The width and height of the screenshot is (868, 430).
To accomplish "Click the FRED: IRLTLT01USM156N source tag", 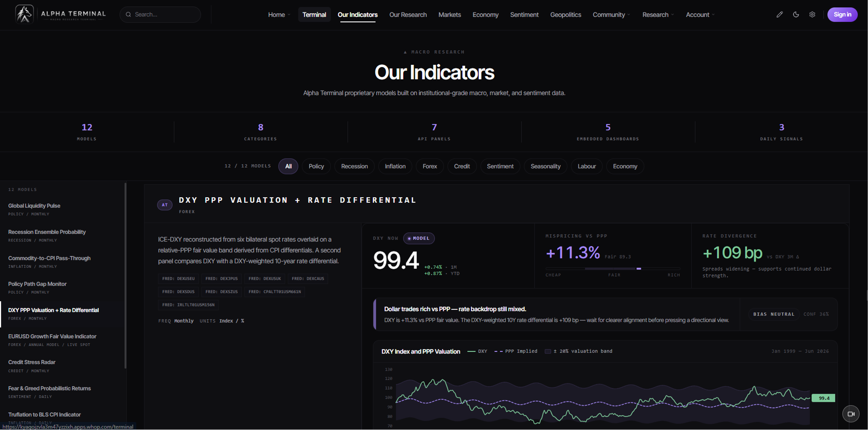I will tap(188, 305).
